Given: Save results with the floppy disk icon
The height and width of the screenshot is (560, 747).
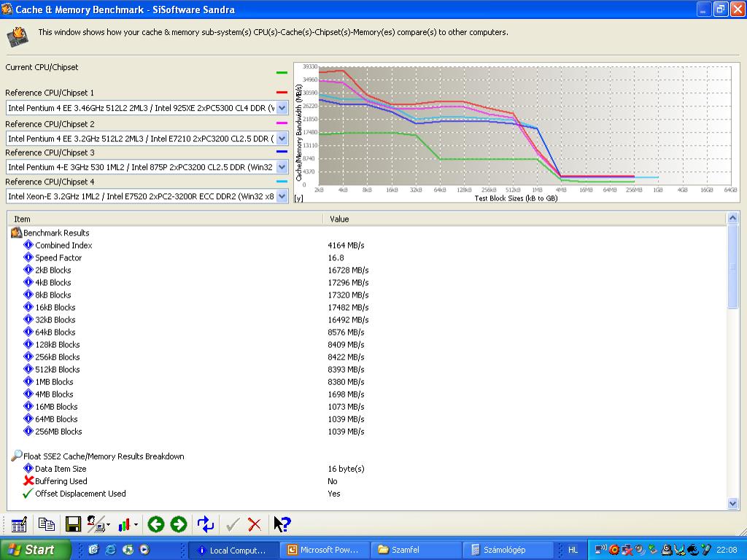Looking at the screenshot, I should (74, 524).
